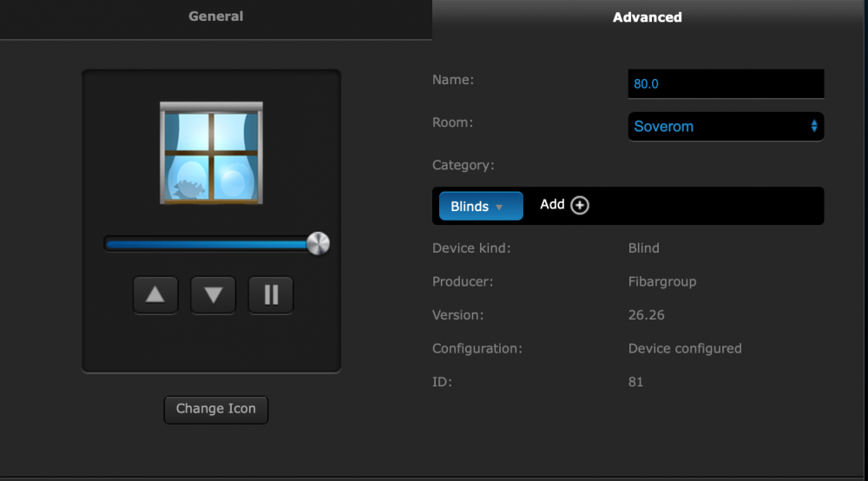Open the Soverom room dropdown

coord(725,127)
